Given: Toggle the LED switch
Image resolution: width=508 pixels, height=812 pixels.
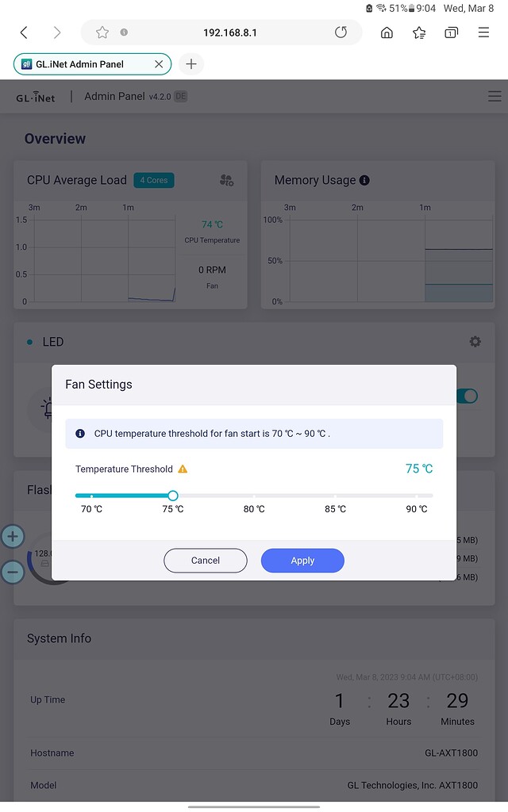Looking at the screenshot, I should 468,396.
